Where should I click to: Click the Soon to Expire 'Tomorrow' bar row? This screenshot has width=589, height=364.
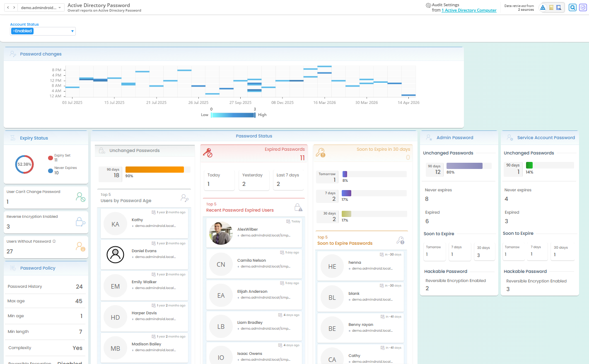click(x=362, y=176)
